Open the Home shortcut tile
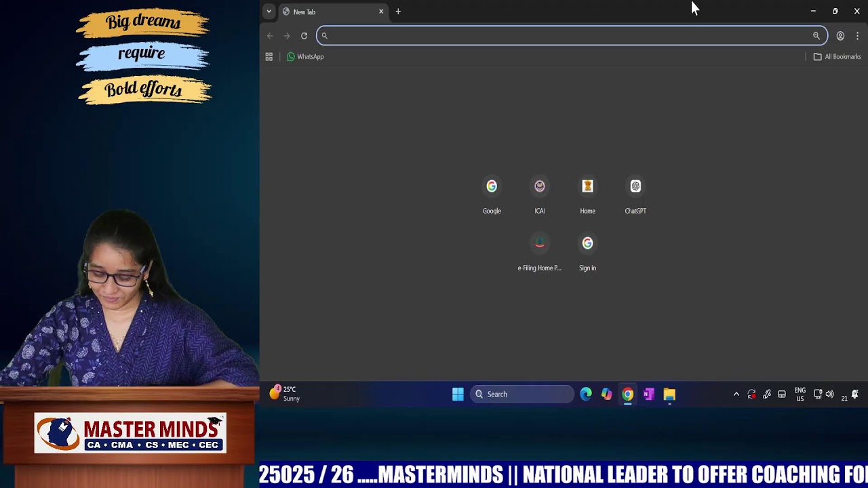The height and width of the screenshot is (488, 868). (587, 195)
